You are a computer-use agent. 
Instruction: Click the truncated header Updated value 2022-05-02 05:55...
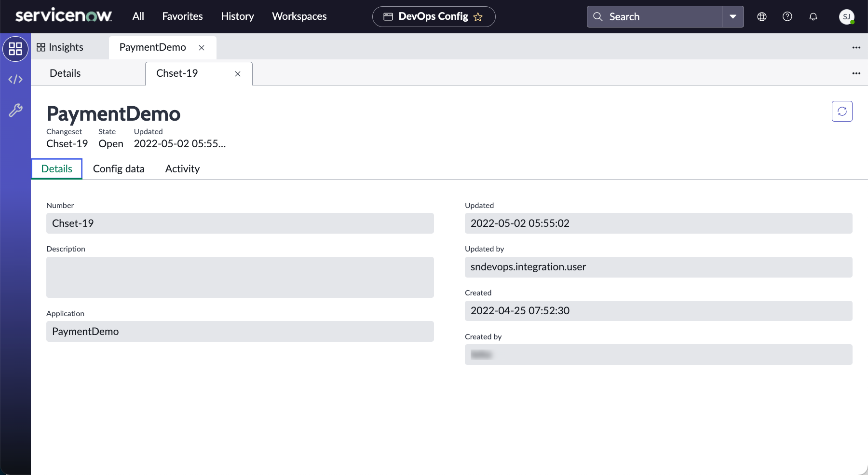pyautogui.click(x=180, y=144)
